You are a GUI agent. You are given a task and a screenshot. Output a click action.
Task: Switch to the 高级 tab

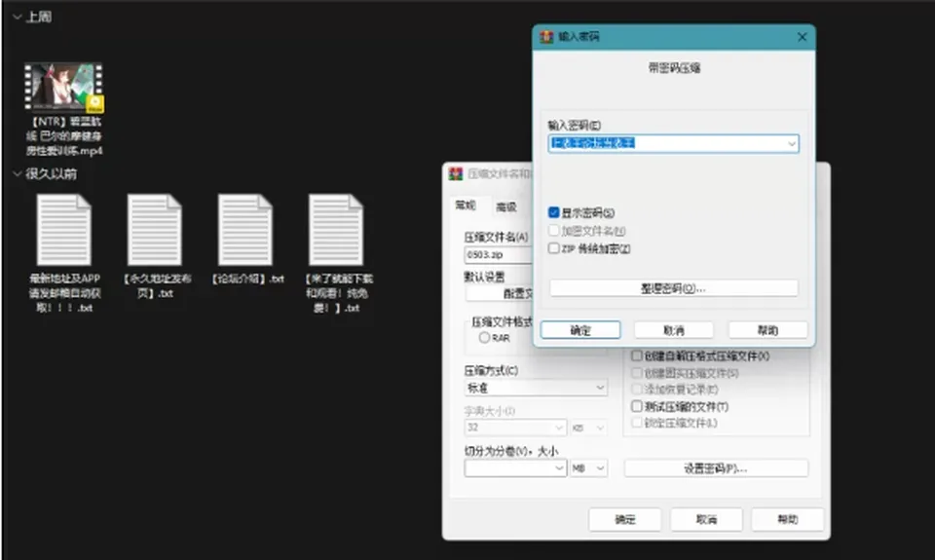click(x=506, y=206)
